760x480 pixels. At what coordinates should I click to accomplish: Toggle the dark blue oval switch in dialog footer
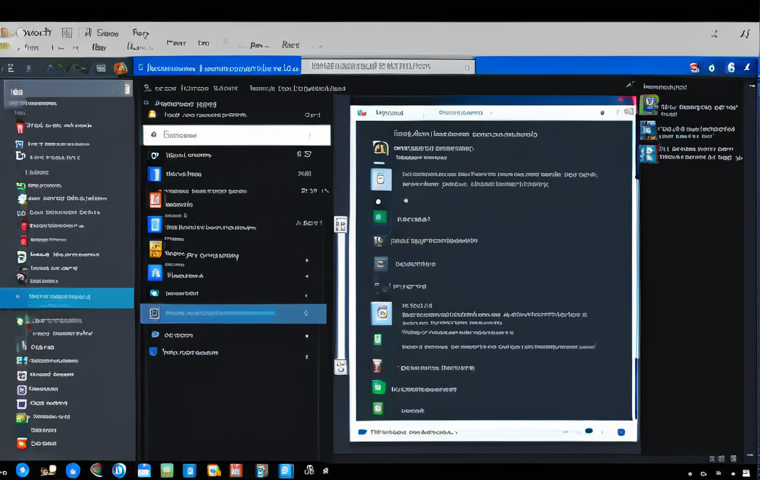tap(589, 431)
